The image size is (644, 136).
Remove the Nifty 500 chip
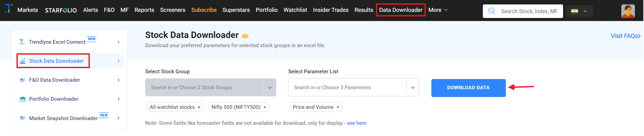(265, 107)
